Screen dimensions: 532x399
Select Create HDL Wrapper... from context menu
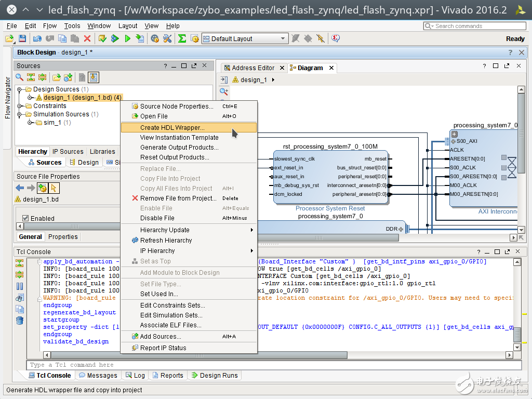pos(172,127)
